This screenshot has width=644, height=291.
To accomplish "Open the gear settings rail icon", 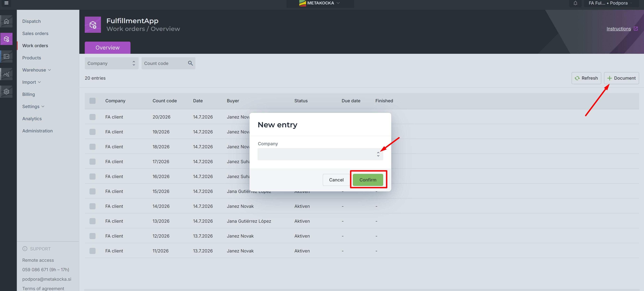I will pyautogui.click(x=7, y=92).
